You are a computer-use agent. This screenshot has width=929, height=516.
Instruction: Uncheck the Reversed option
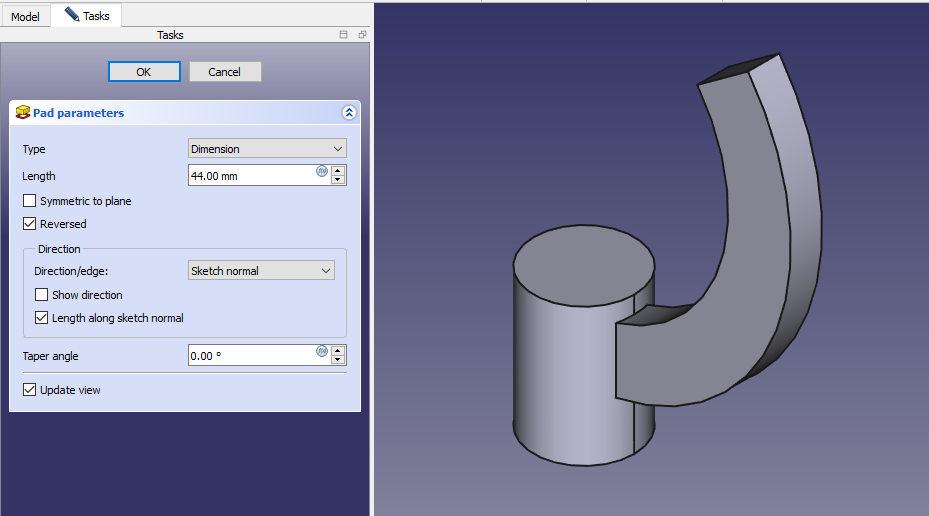pyautogui.click(x=29, y=224)
